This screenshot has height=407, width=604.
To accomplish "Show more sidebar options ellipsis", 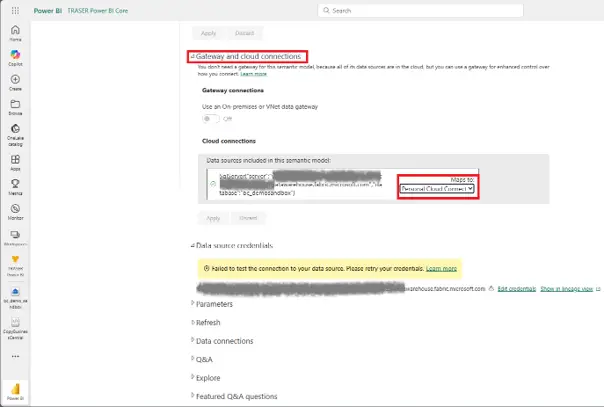I will point(15,356).
